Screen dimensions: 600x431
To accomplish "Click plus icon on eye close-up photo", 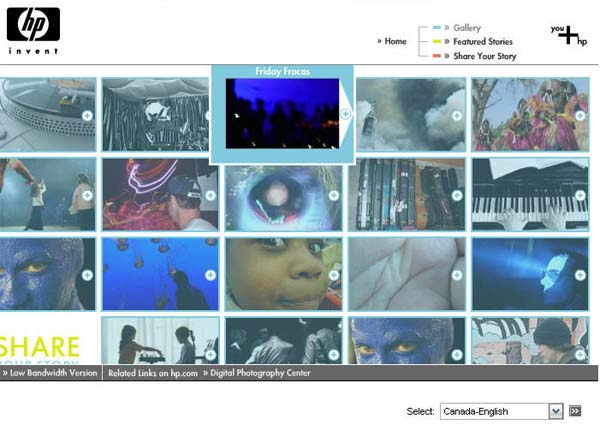I will click(x=334, y=195).
